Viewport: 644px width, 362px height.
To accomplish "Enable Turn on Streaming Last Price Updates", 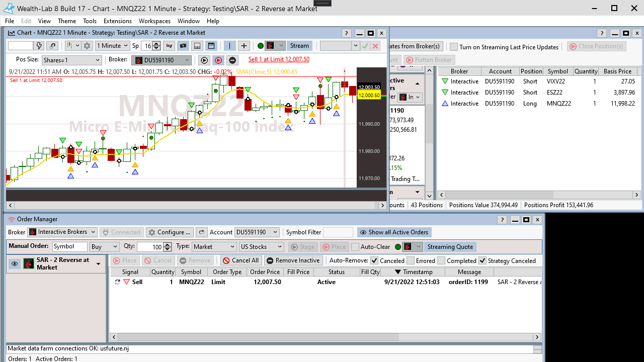I will pyautogui.click(x=454, y=47).
